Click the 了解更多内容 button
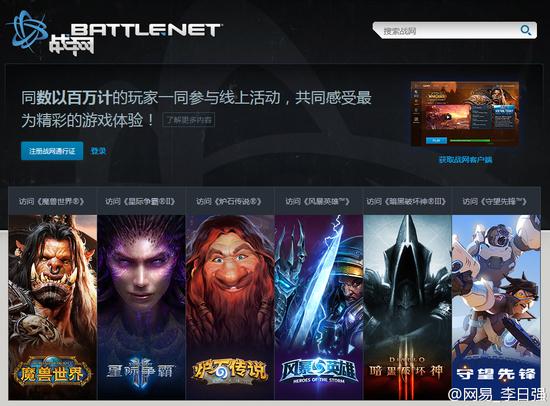This screenshot has width=550, height=406. click(189, 120)
